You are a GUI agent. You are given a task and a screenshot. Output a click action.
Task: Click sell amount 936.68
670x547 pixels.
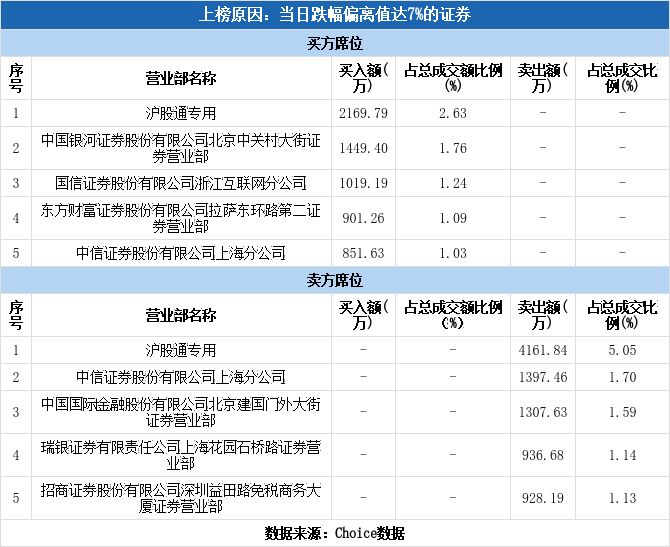(x=543, y=455)
